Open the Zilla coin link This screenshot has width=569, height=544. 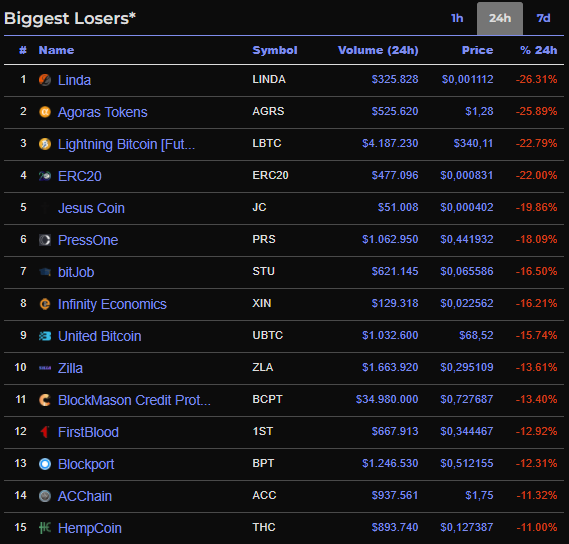[x=70, y=368]
